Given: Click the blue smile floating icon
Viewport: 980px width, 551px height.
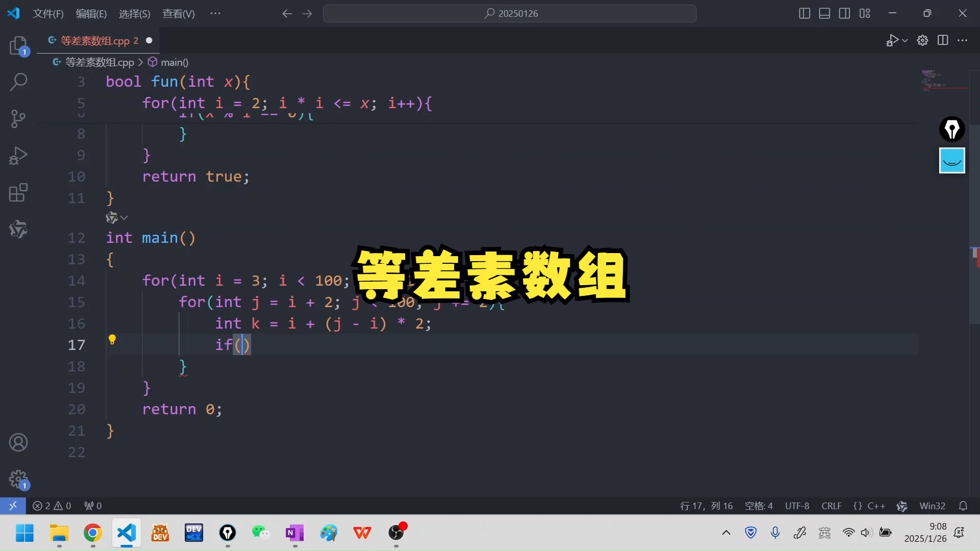Looking at the screenshot, I should (x=952, y=161).
